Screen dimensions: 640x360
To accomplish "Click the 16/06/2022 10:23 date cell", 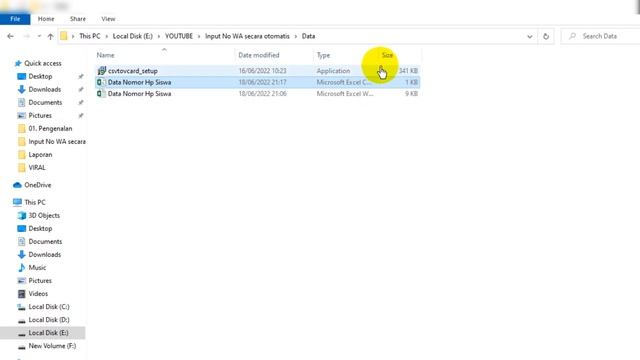I will (262, 71).
